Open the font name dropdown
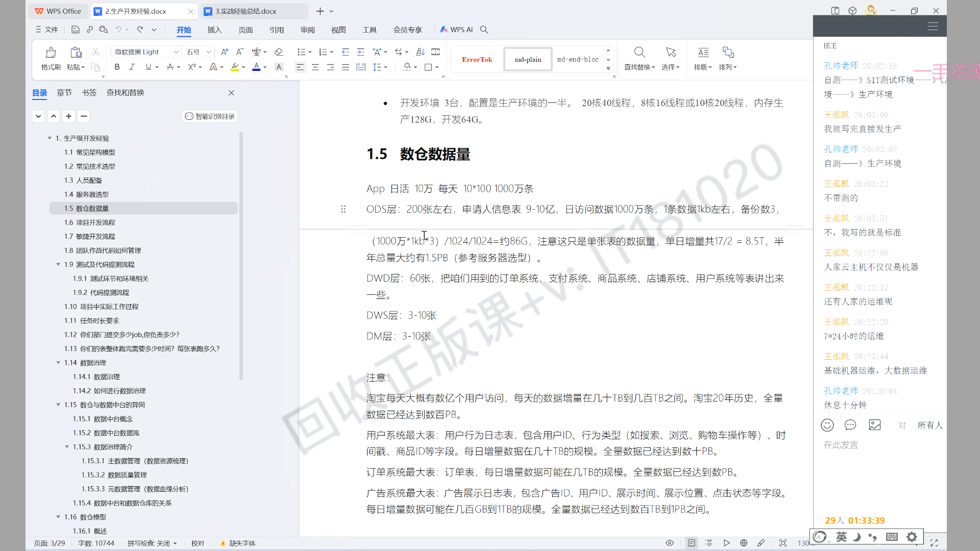 [176, 52]
